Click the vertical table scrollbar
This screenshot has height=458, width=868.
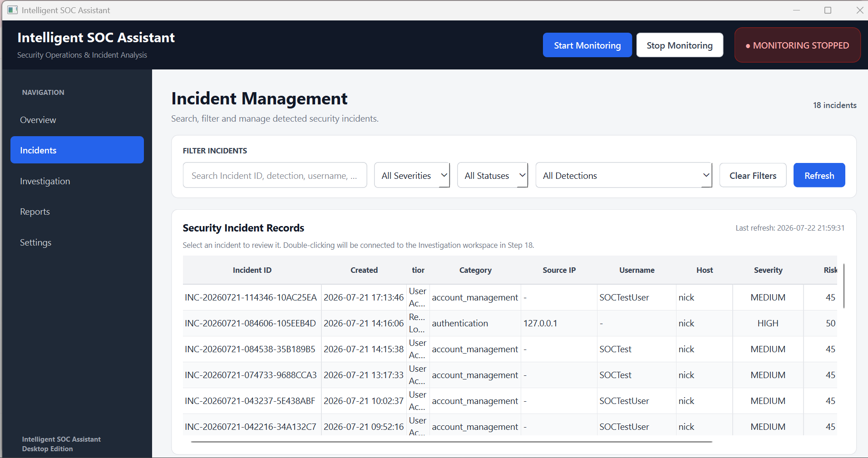(843, 286)
